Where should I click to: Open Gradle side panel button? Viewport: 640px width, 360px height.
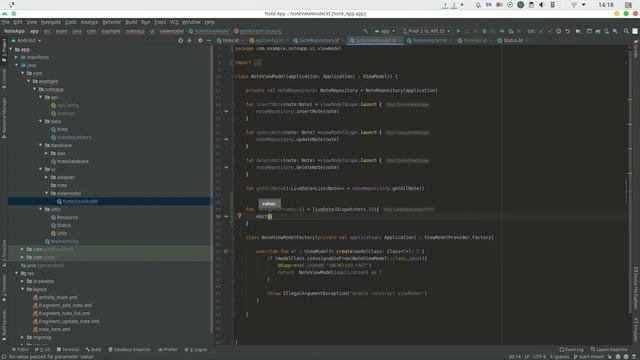(636, 49)
